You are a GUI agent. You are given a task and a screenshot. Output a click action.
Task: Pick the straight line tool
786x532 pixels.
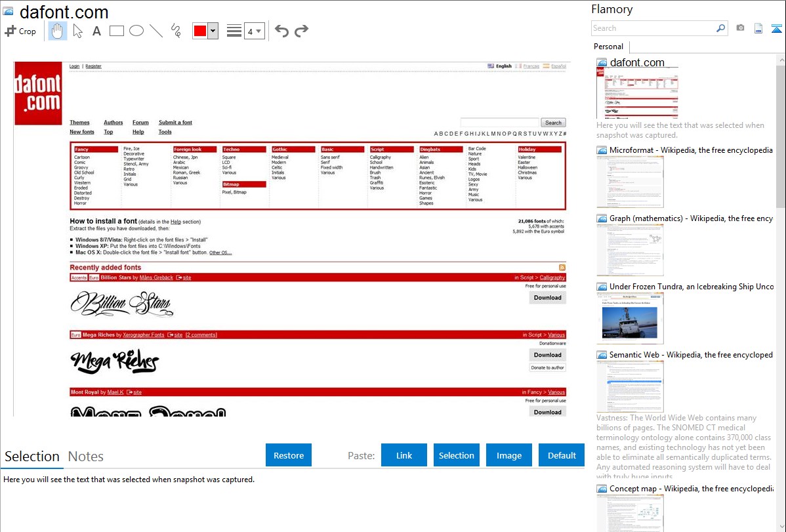[x=156, y=31]
